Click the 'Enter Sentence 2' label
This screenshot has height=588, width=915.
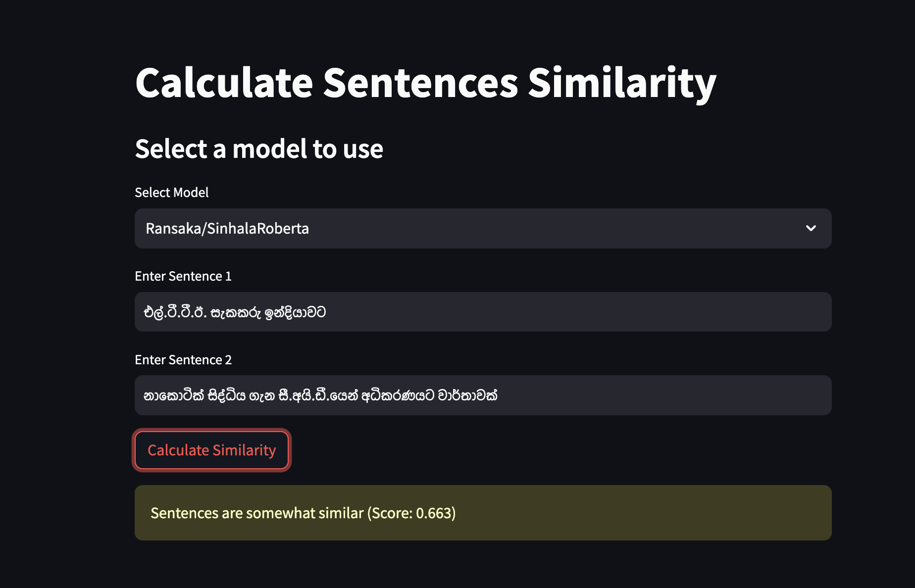183,359
